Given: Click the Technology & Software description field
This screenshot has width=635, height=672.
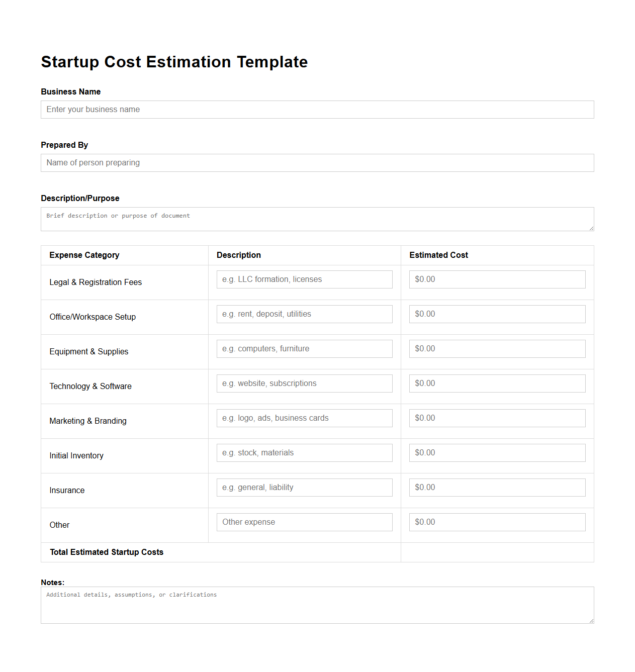Looking at the screenshot, I should pos(304,383).
